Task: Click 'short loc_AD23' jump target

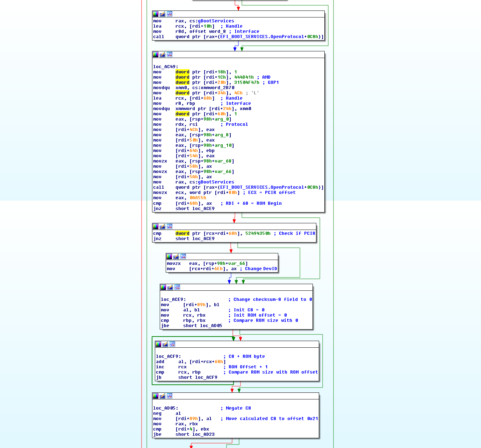Action: point(195,434)
